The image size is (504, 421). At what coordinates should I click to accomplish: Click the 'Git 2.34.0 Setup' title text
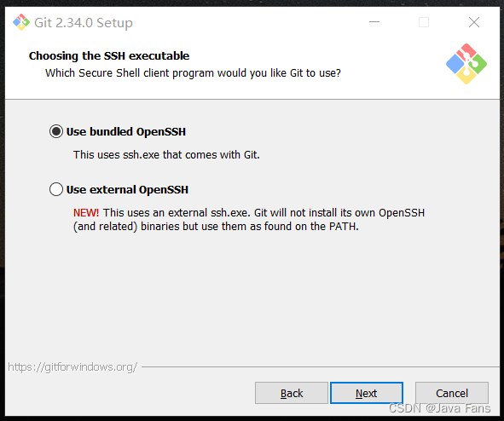(x=84, y=23)
